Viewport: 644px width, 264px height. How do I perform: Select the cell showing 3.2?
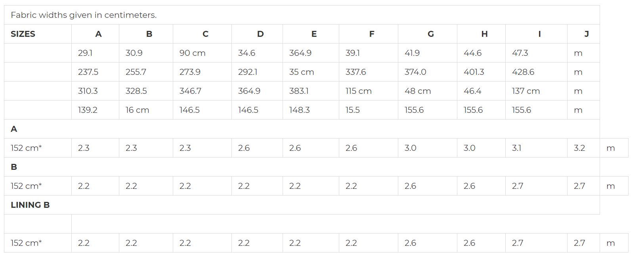click(579, 148)
